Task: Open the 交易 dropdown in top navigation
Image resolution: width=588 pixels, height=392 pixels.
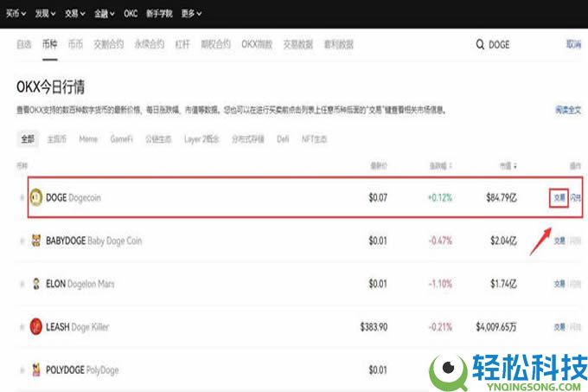Action: click(x=74, y=14)
